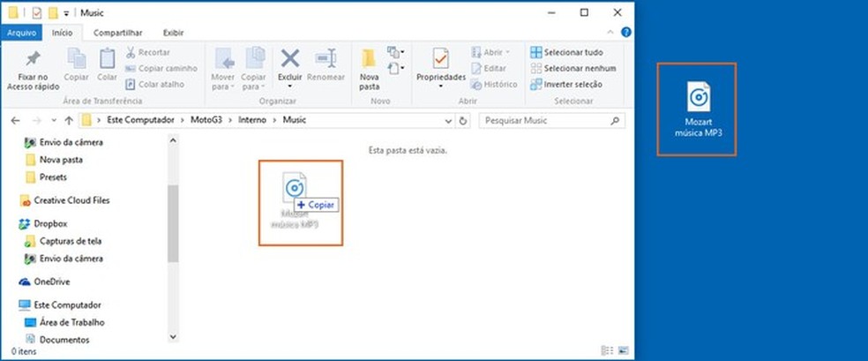868x361 pixels.
Task: Click the Renomear icon
Action: 325,58
